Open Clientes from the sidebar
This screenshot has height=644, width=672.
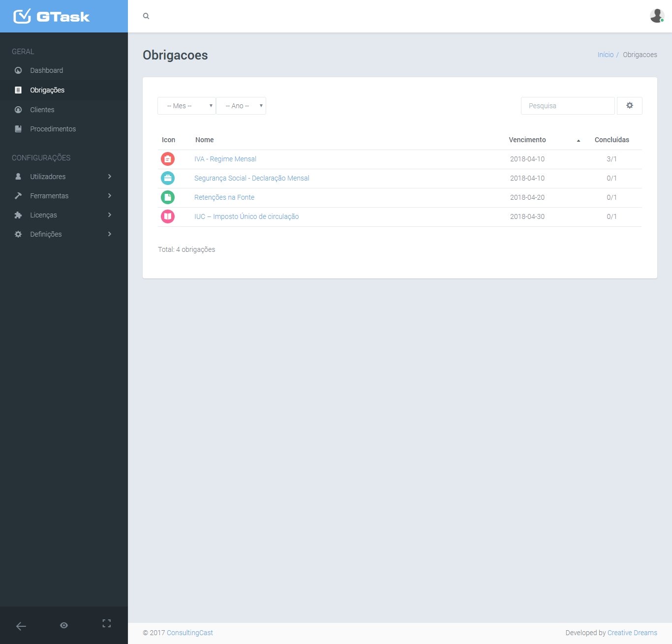pos(42,110)
